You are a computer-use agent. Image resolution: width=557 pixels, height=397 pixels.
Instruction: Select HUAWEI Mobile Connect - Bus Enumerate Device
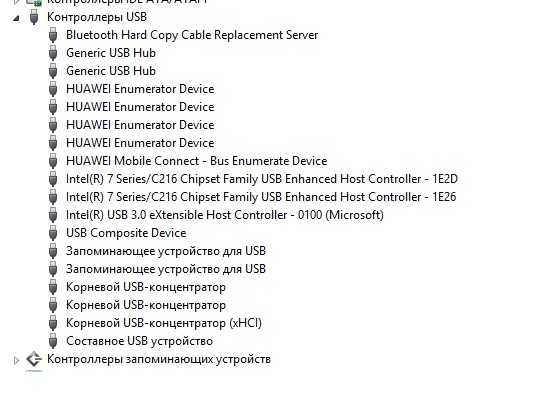click(x=196, y=161)
